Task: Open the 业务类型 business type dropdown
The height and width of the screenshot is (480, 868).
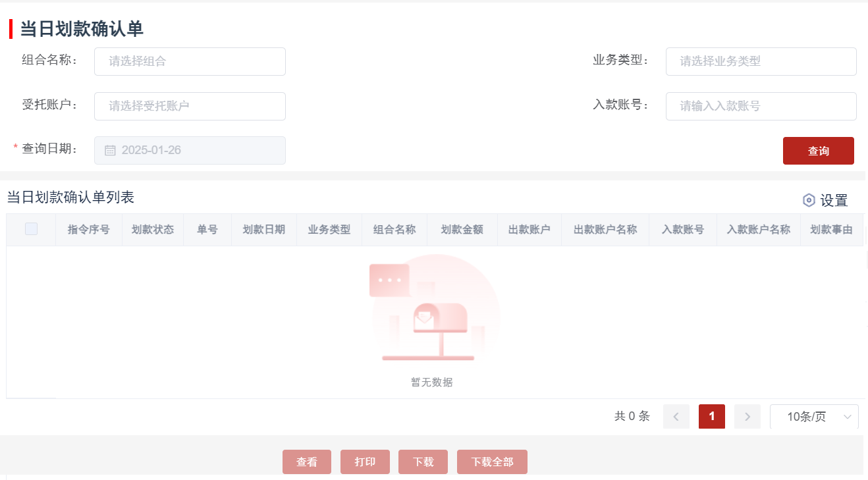Action: point(761,61)
